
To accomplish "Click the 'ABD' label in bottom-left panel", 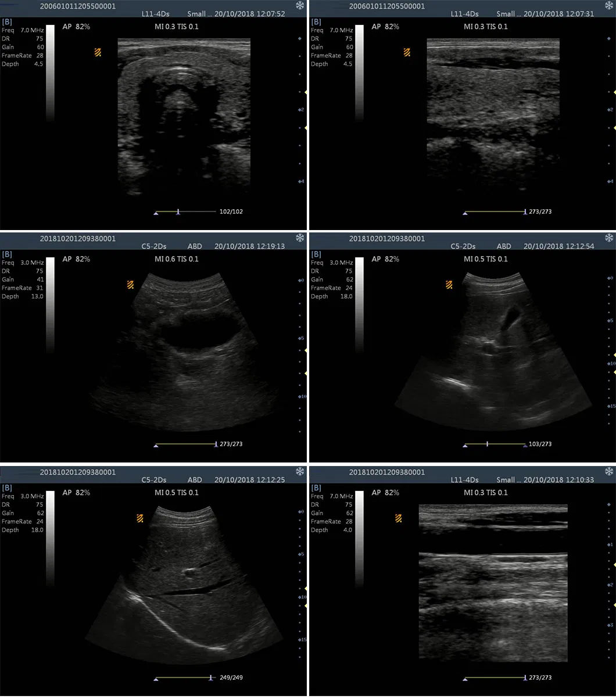I will click(195, 479).
